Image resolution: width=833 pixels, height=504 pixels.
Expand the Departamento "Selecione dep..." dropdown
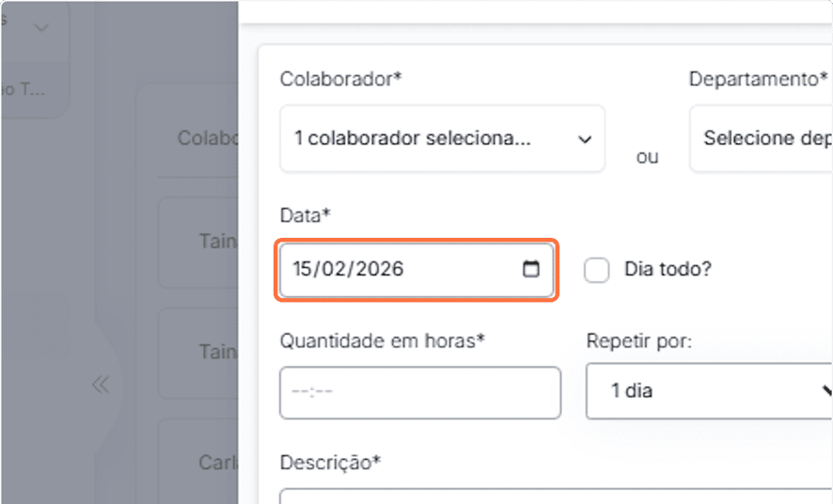[x=762, y=139]
